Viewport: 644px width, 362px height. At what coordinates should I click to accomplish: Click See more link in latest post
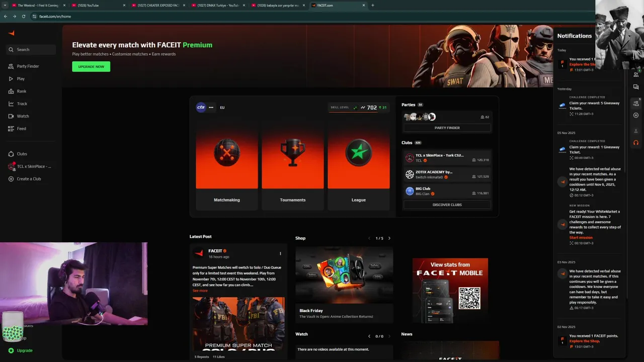(200, 291)
